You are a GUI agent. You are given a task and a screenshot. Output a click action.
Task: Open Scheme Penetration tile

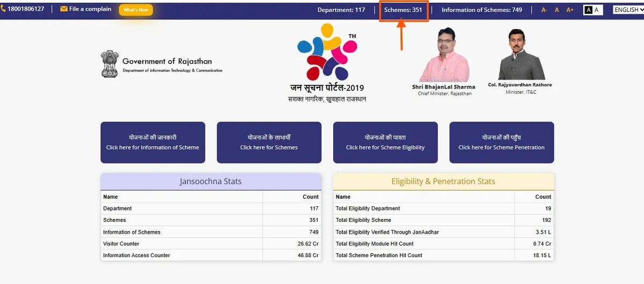coord(501,143)
